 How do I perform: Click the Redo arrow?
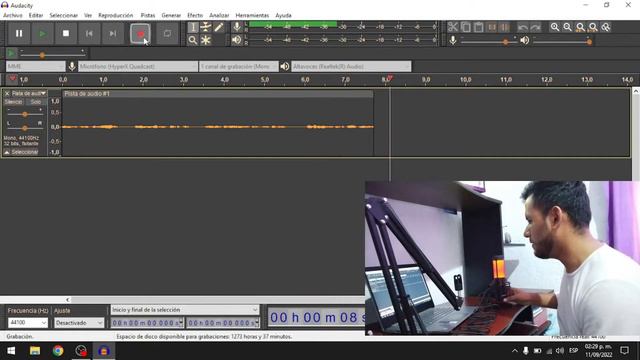click(536, 27)
